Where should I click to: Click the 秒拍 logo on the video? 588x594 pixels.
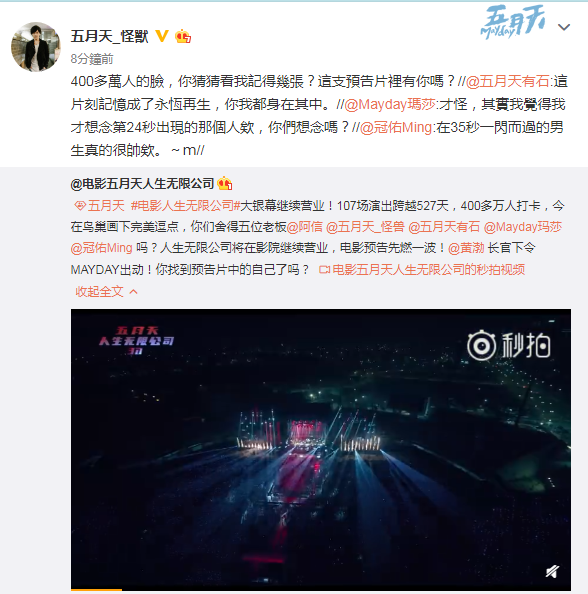pyautogui.click(x=509, y=345)
